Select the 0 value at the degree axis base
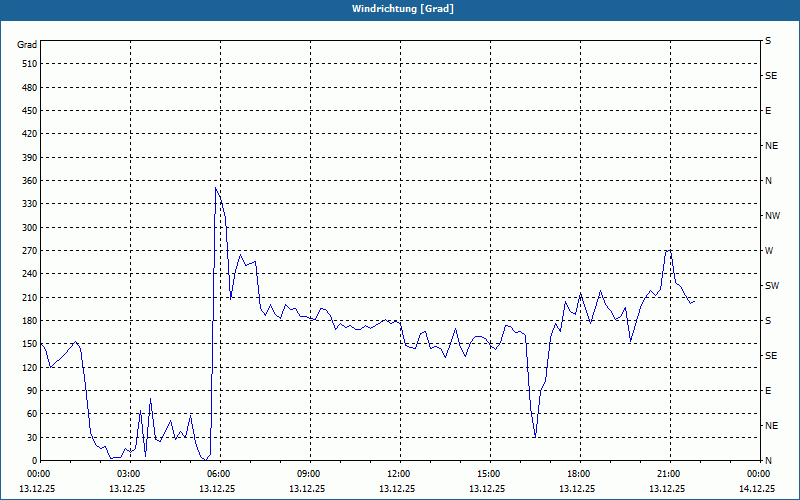 click(x=34, y=461)
